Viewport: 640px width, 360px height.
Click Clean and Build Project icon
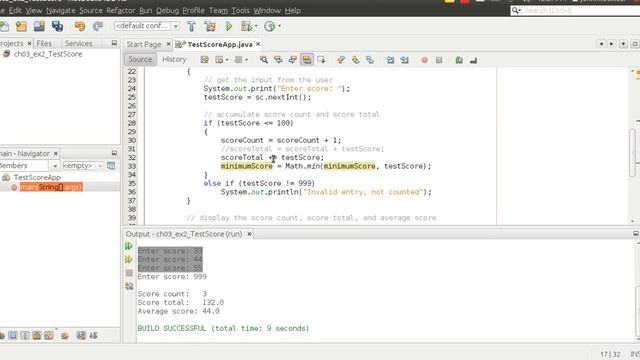tap(210, 27)
